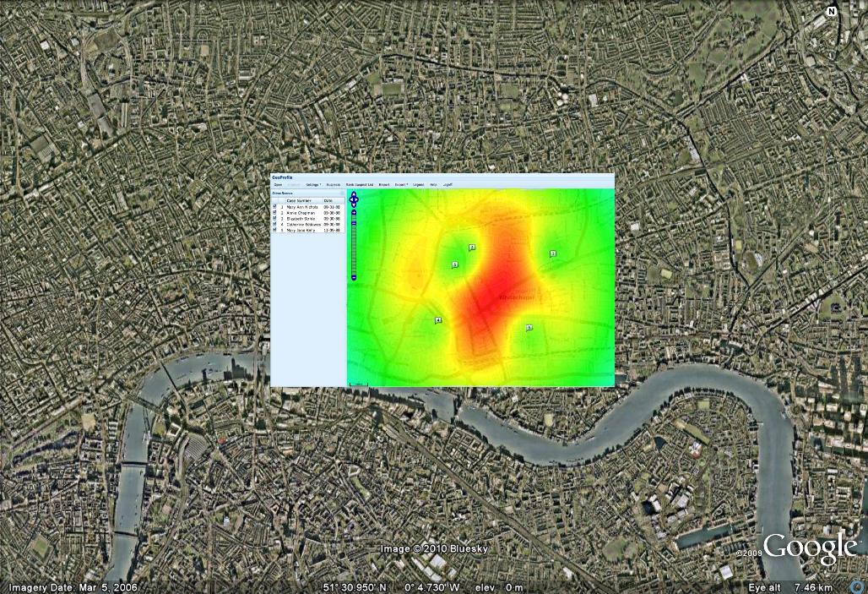This screenshot has height=594, width=868.
Task: Click the vertical map zoom slider
Action: click(354, 245)
